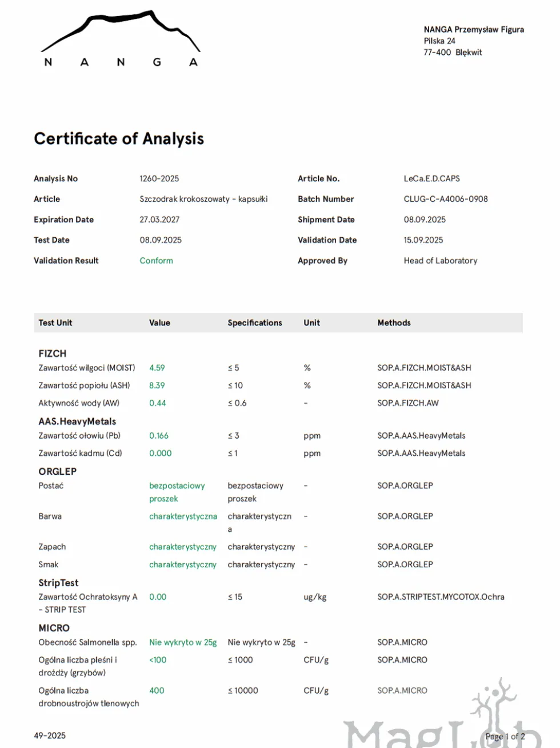Select analysis number "1260-2025"
The image size is (560, 748).
tap(159, 178)
